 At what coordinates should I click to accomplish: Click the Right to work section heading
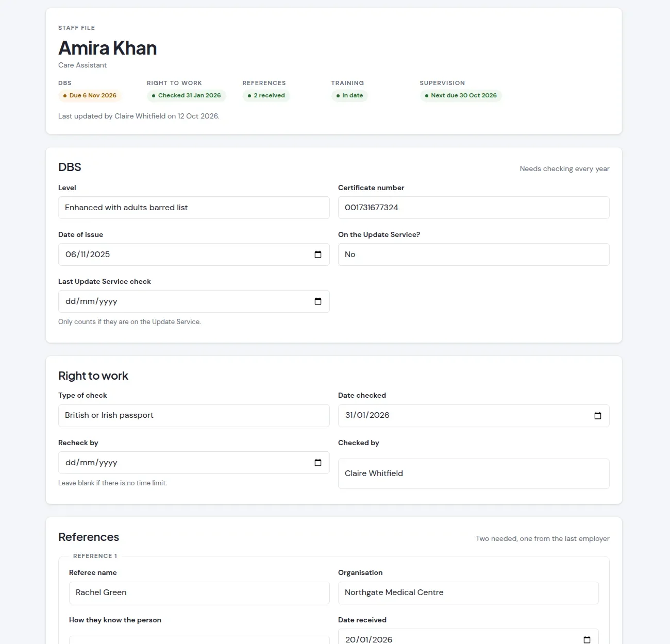[x=93, y=376]
